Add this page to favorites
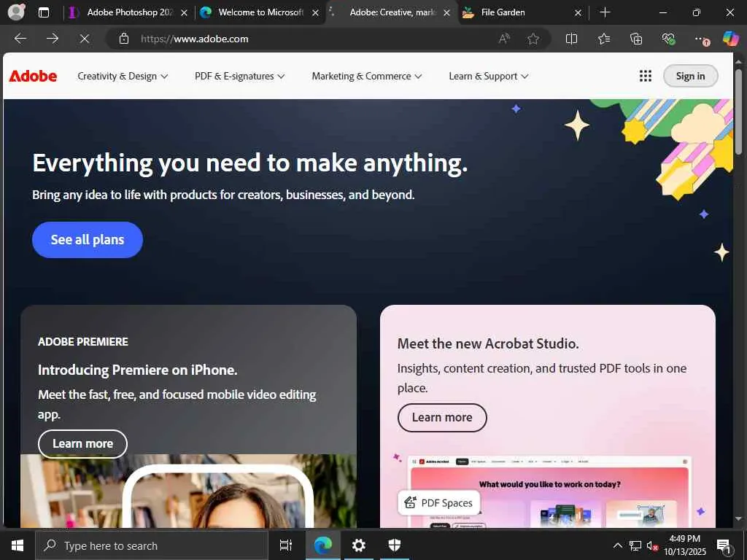The image size is (747, 560). click(x=533, y=39)
